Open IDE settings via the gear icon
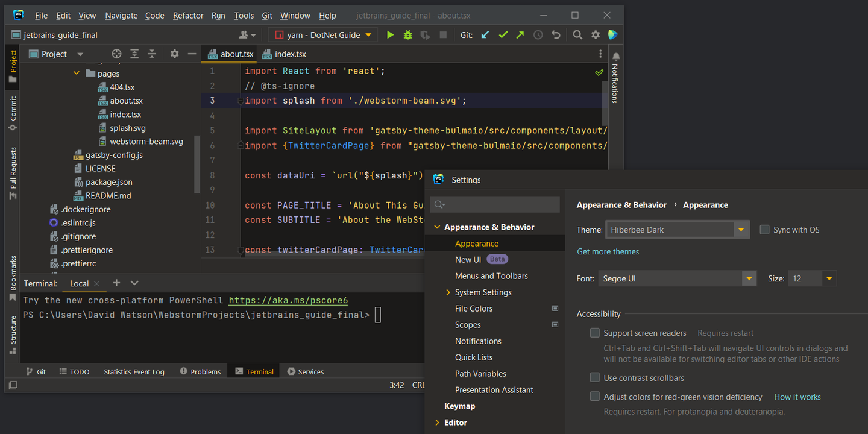 pos(595,34)
